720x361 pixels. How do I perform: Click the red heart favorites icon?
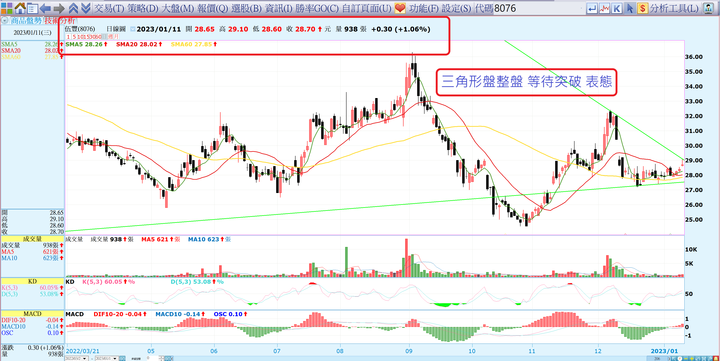[x=400, y=8]
